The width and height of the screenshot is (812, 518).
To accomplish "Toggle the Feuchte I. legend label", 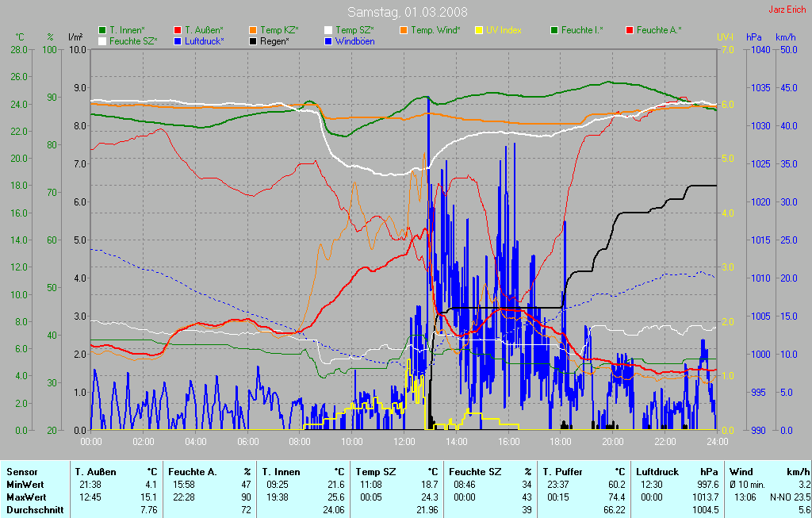I will (x=582, y=30).
